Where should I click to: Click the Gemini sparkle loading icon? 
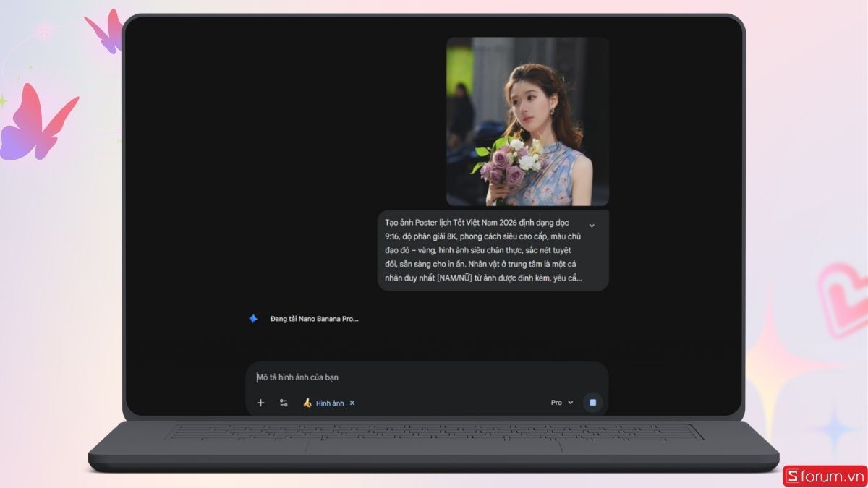(x=253, y=318)
